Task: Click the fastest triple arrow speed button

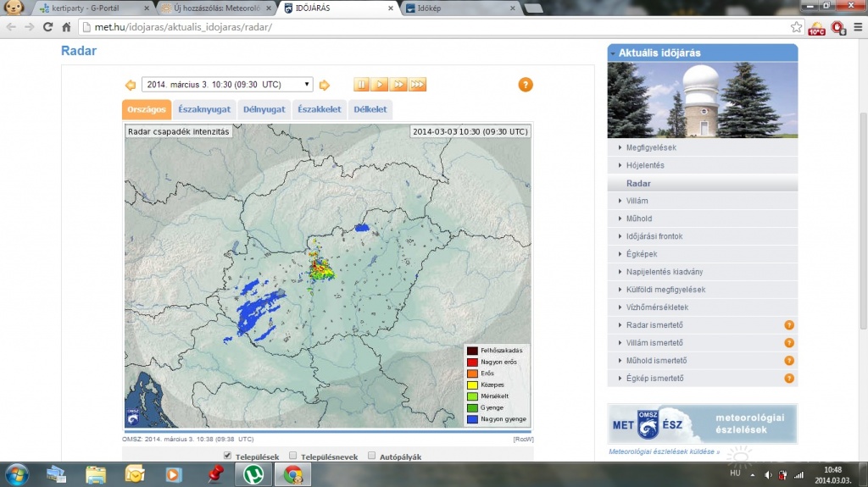Action: coord(417,85)
